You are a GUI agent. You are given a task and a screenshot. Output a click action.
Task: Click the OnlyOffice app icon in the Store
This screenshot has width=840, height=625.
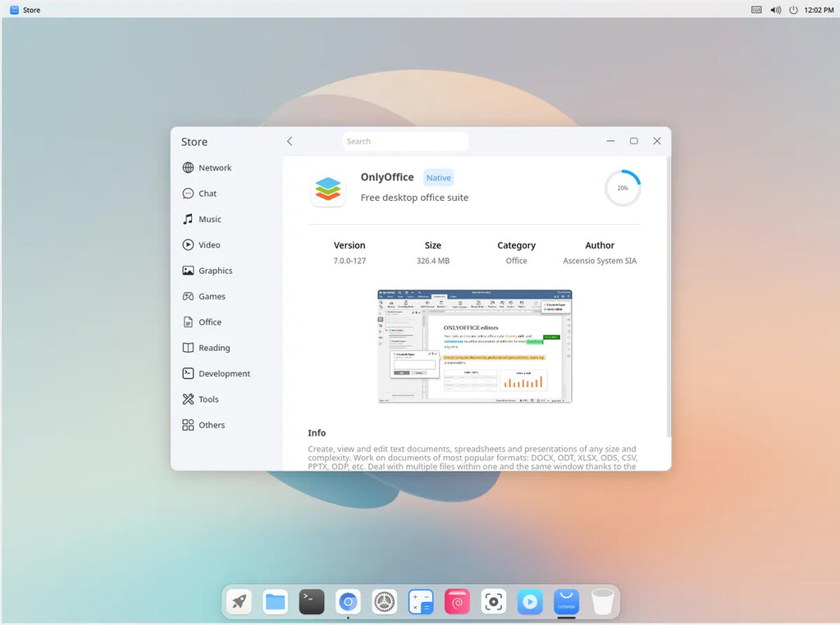click(328, 188)
